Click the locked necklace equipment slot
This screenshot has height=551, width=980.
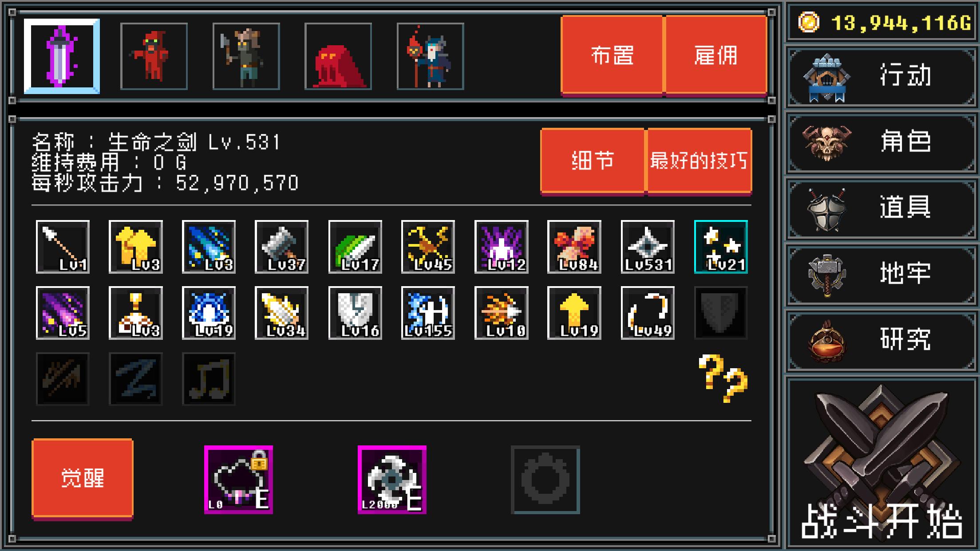tap(238, 480)
